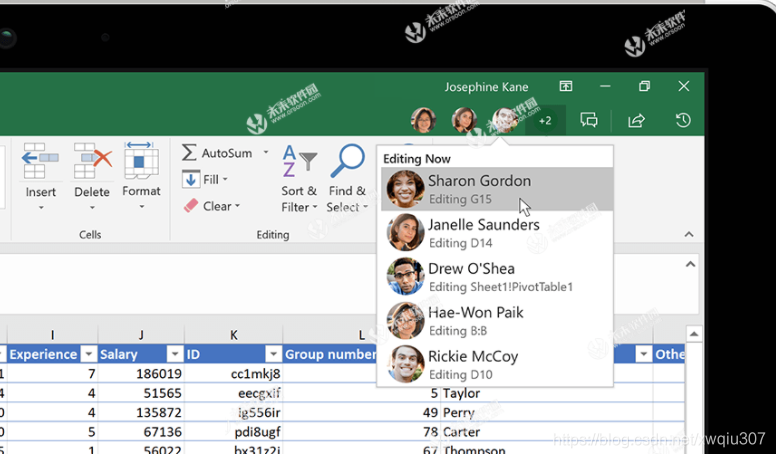Open ID column filter dropdown
776x458 pixels.
(273, 354)
